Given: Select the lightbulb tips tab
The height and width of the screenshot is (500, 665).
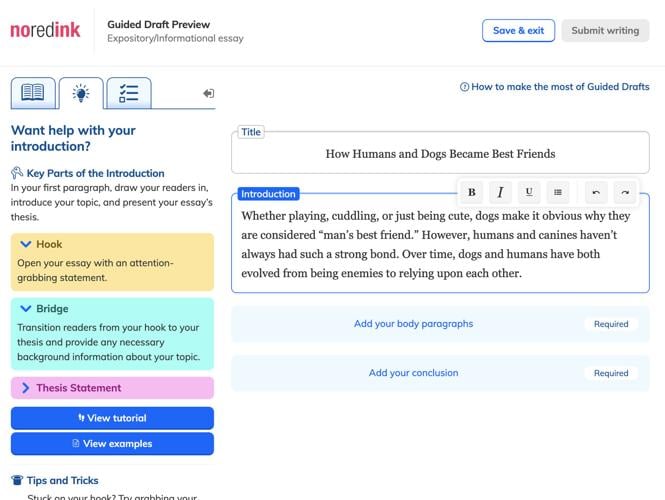Looking at the screenshot, I should pyautogui.click(x=81, y=93).
